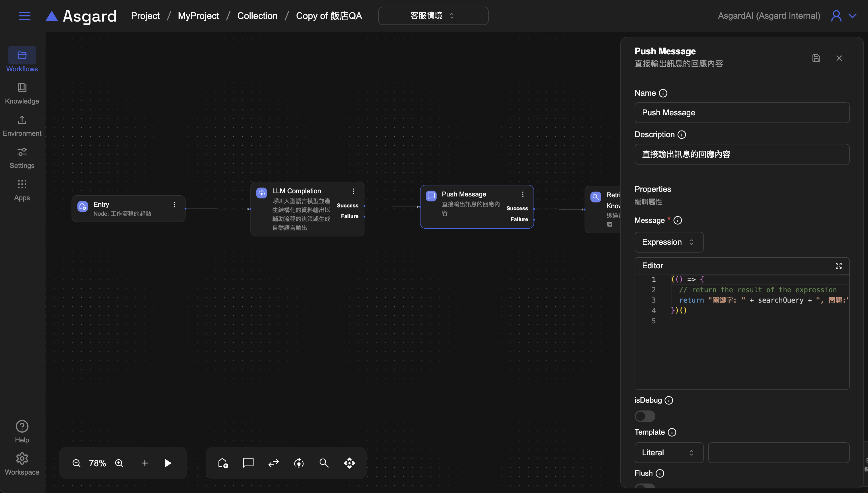
Task: Switch to the Environment sidebar item
Action: (22, 126)
